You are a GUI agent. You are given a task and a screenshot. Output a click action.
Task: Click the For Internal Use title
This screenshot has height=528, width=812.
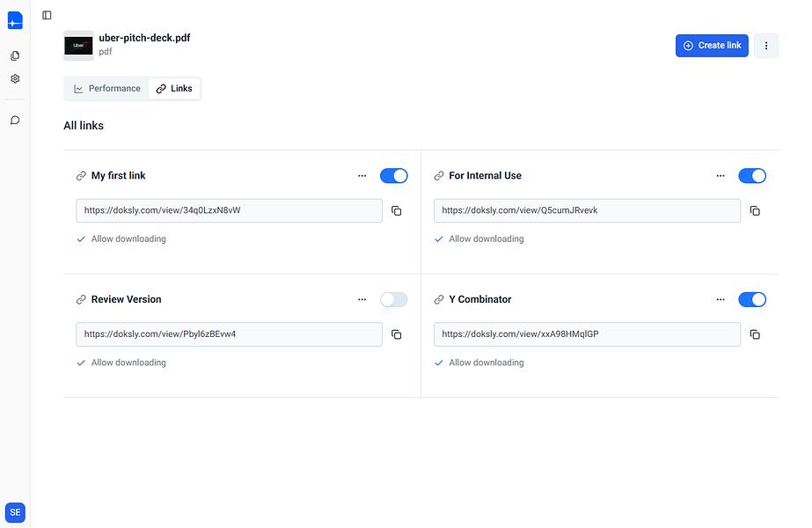tap(486, 176)
